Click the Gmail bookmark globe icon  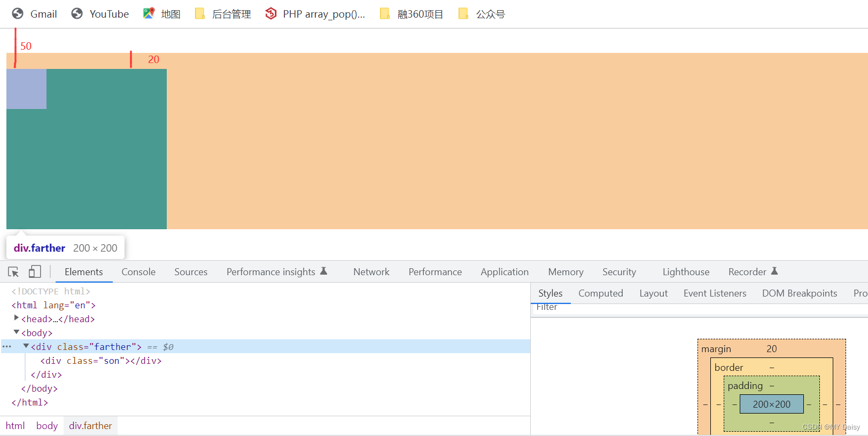(x=18, y=13)
